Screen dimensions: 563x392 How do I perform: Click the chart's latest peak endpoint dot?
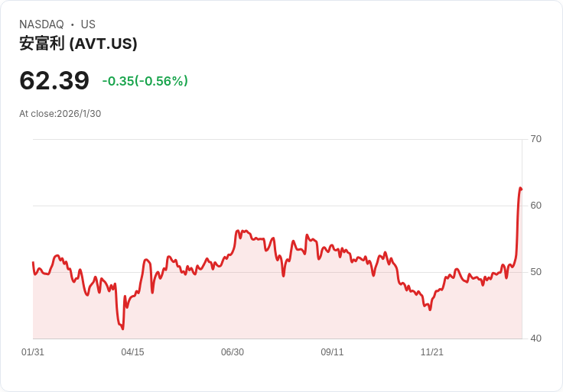[x=521, y=189]
